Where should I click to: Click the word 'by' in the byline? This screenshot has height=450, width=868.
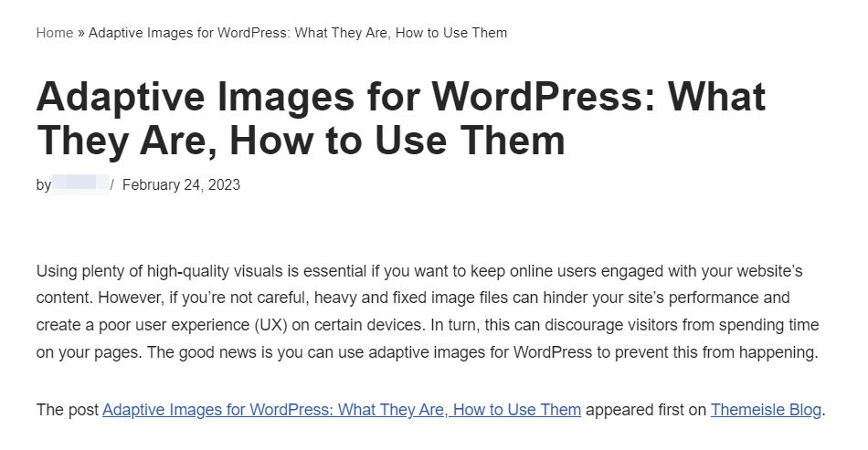point(44,184)
